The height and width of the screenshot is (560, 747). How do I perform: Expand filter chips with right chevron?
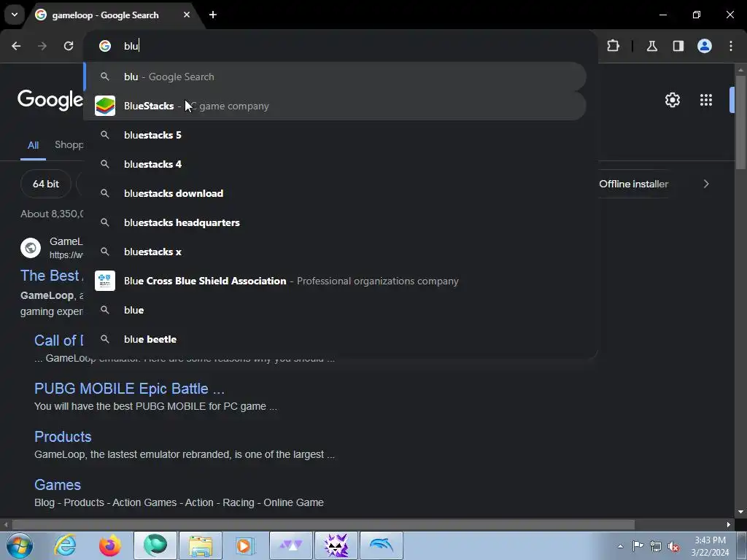pos(706,184)
